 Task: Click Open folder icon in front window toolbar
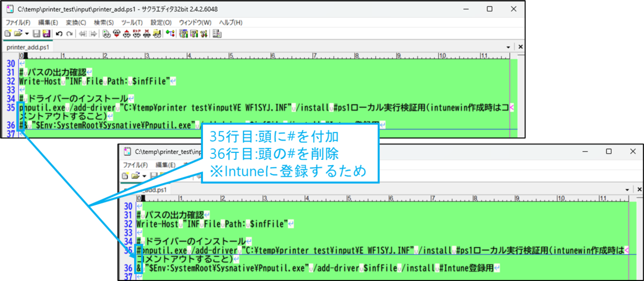[x=136, y=176]
